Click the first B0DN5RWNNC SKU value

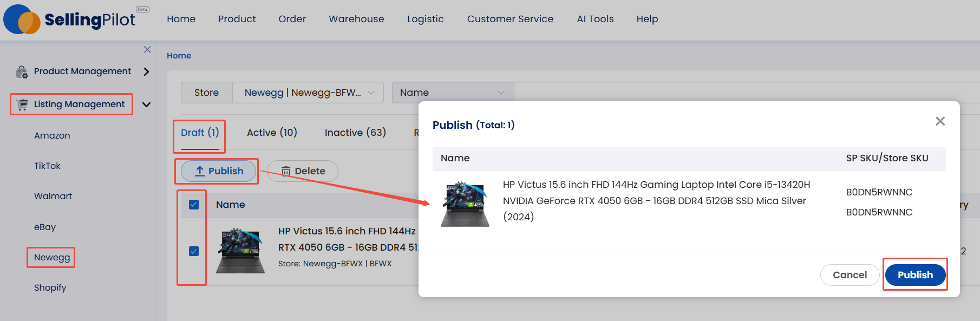879,192
